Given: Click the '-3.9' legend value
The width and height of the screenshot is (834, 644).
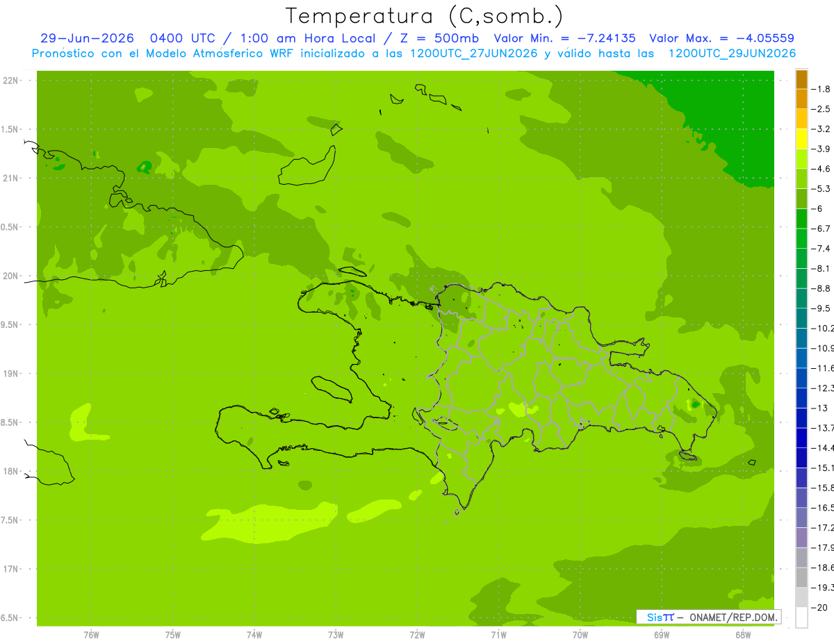Looking at the screenshot, I should point(821,149).
